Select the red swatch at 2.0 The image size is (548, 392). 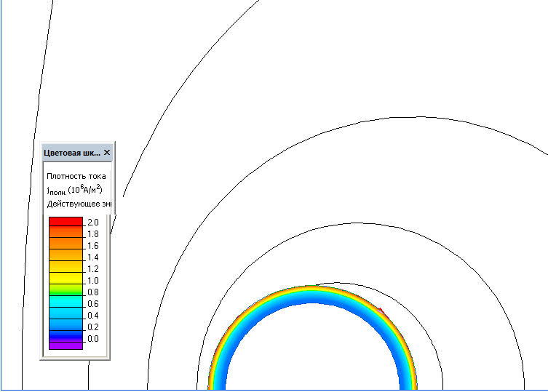(x=65, y=222)
